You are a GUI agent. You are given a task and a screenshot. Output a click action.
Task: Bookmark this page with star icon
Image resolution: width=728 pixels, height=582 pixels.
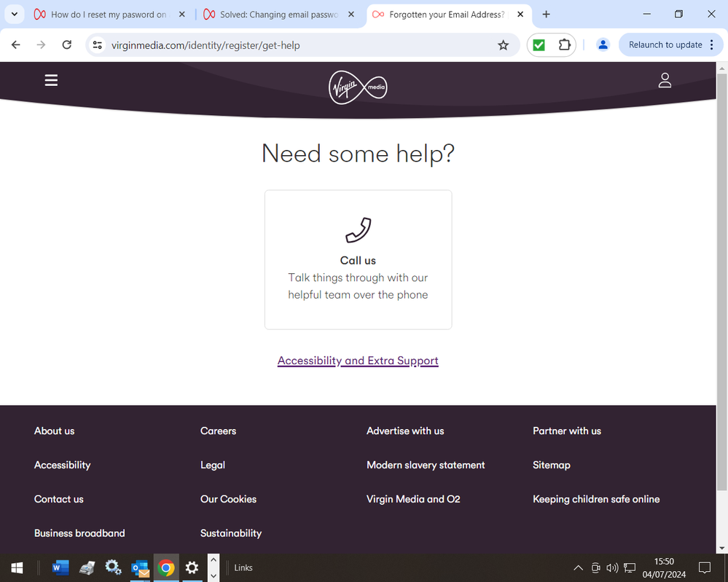504,45
